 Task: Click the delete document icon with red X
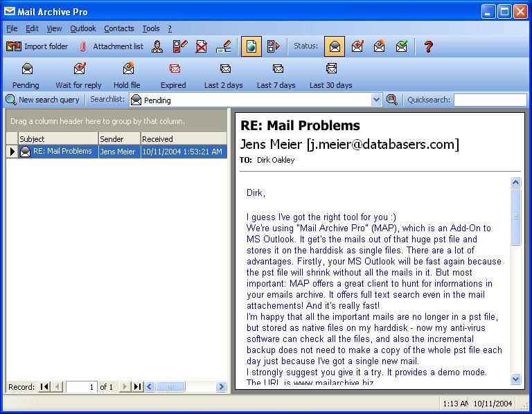(x=202, y=46)
